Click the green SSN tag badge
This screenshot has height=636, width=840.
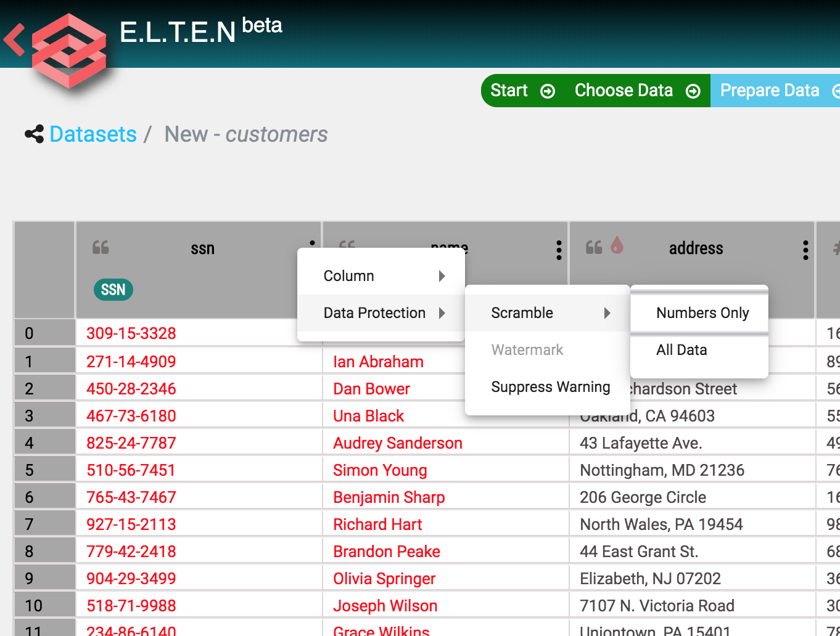pos(113,290)
